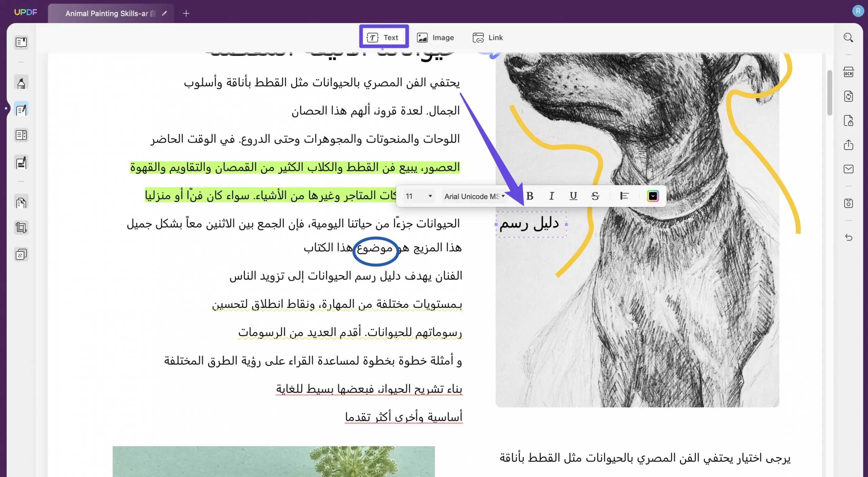Open the Reader mode panel
Viewport: 868px width, 477px height.
coord(21,42)
